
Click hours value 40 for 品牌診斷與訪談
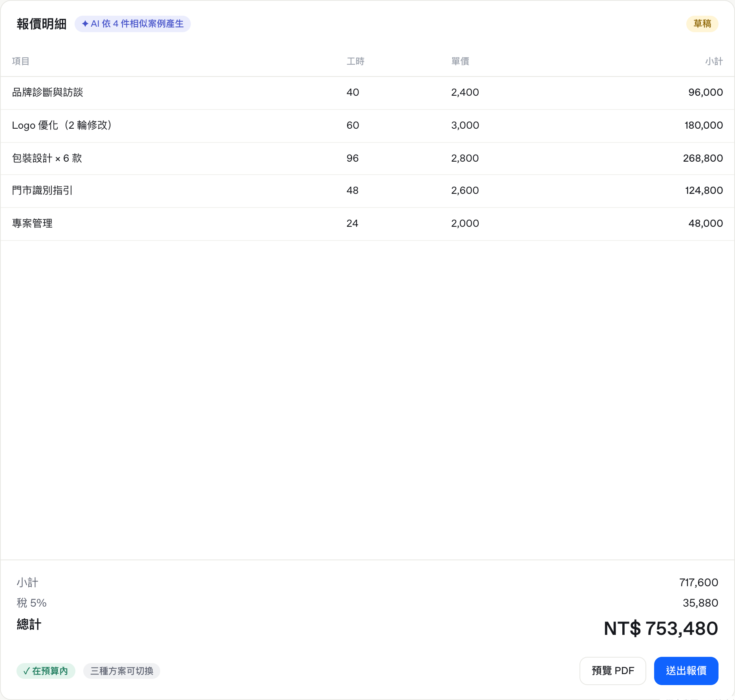(x=353, y=92)
